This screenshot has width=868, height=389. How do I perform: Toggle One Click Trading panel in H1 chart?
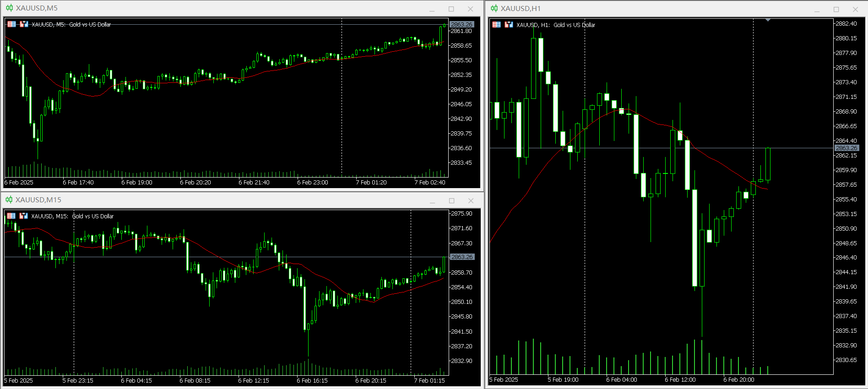[x=509, y=25]
